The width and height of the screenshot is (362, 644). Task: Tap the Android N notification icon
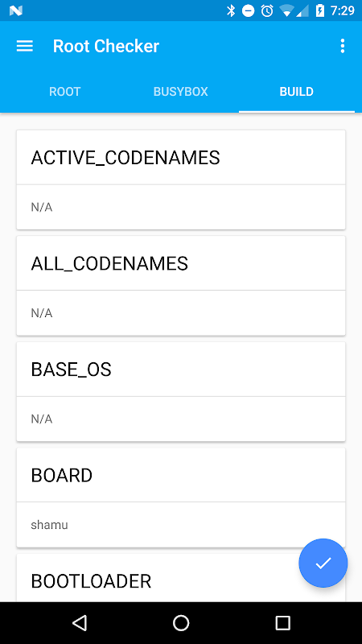click(x=15, y=11)
